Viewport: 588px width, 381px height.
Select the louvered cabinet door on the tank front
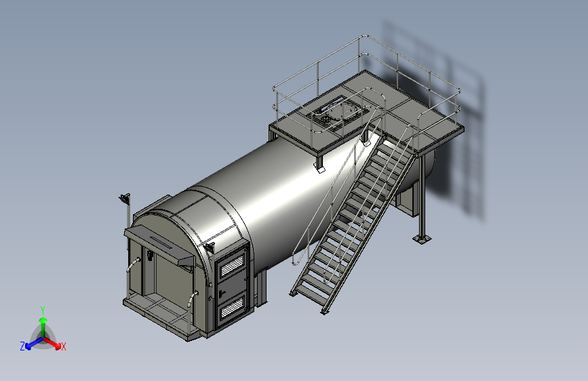point(232,287)
